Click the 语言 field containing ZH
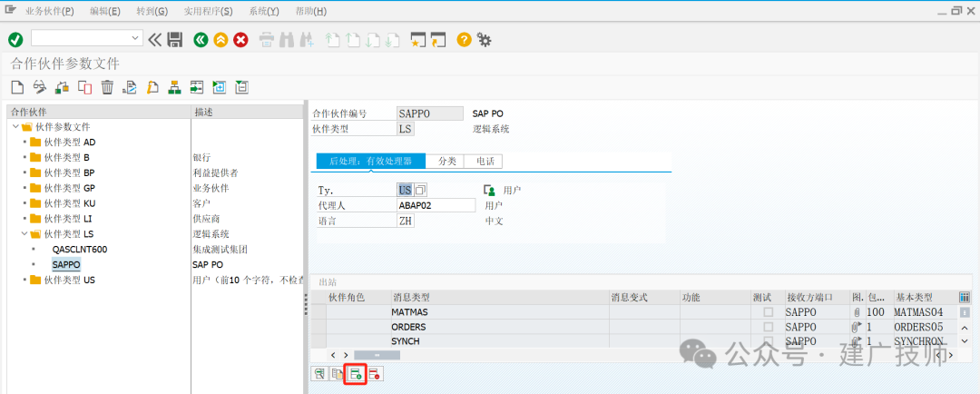This screenshot has height=394, width=980. [406, 221]
